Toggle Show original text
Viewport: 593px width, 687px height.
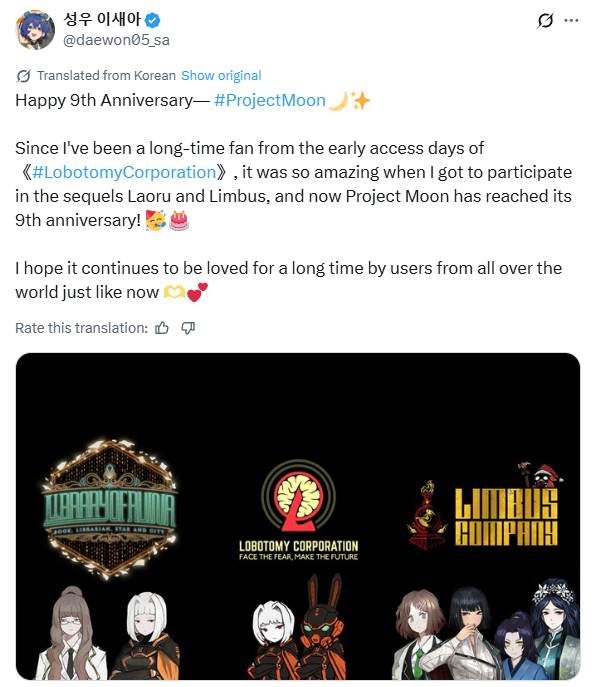pyautogui.click(x=221, y=75)
